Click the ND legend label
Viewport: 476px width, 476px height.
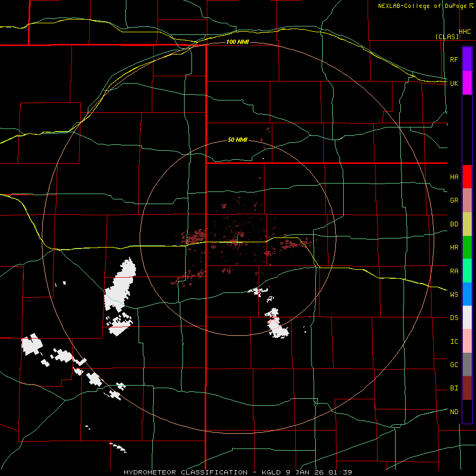click(x=454, y=412)
